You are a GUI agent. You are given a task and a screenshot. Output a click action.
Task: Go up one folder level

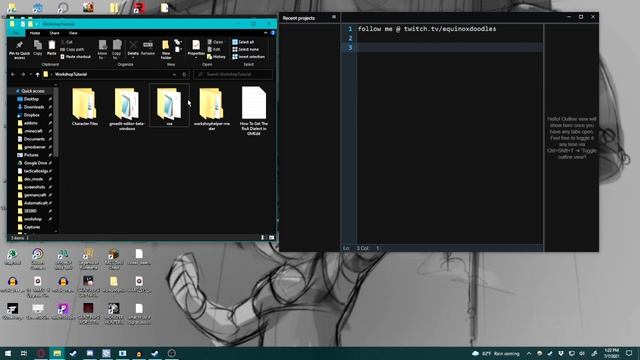coord(38,74)
